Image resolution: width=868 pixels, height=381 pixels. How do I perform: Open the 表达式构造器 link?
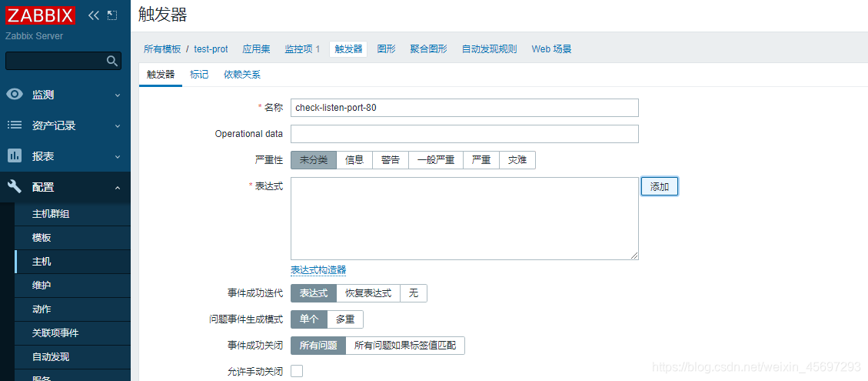click(318, 270)
